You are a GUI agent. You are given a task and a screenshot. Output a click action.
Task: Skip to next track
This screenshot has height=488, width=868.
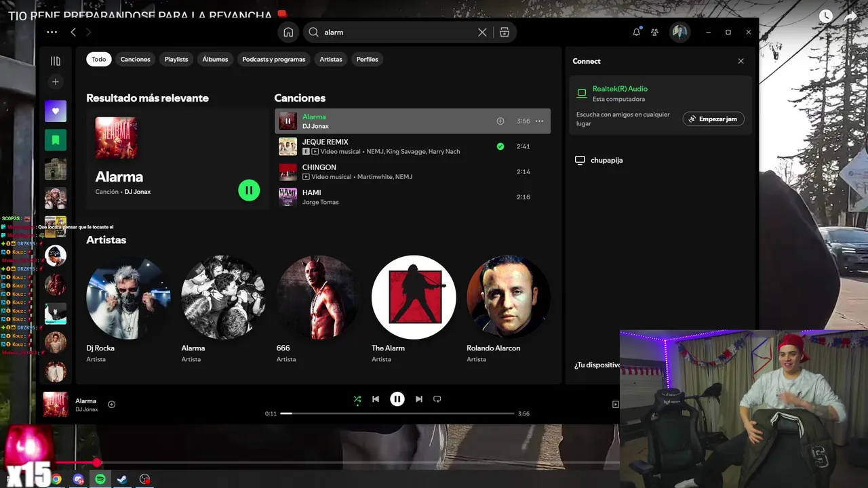pyautogui.click(x=419, y=399)
